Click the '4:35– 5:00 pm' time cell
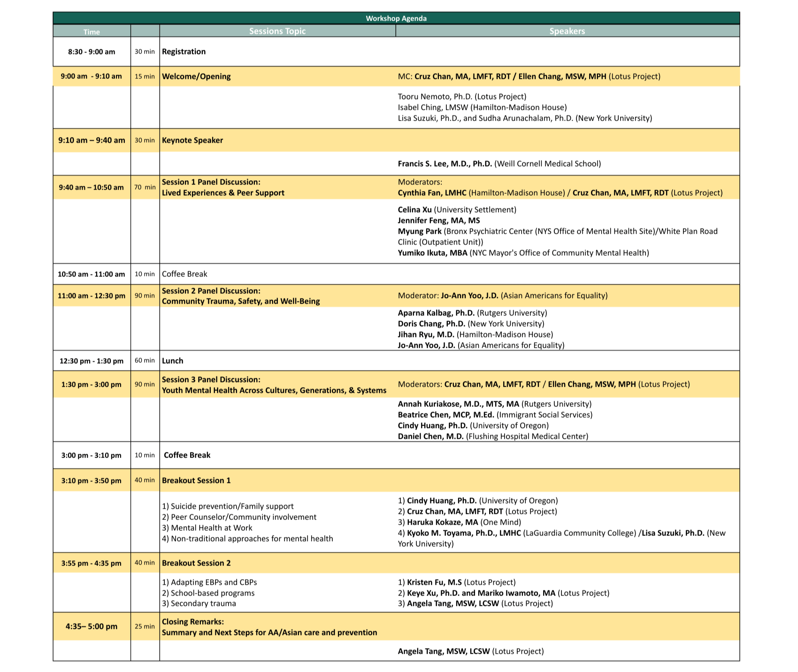This screenshot has width=798, height=672. click(x=92, y=626)
